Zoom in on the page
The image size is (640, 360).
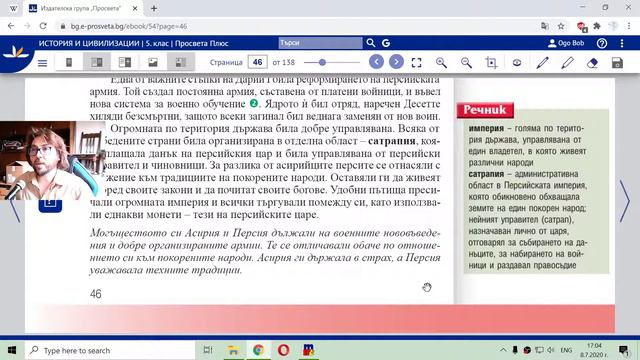[x=441, y=62]
